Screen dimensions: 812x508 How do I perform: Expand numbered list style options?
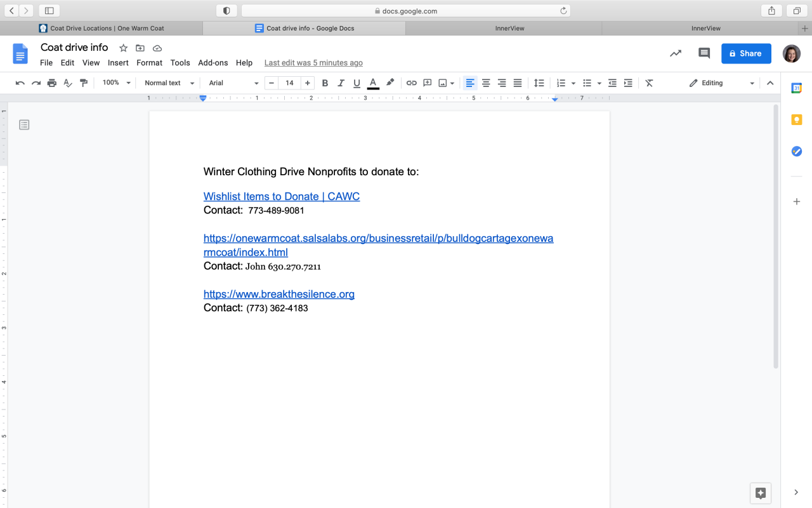tap(573, 83)
